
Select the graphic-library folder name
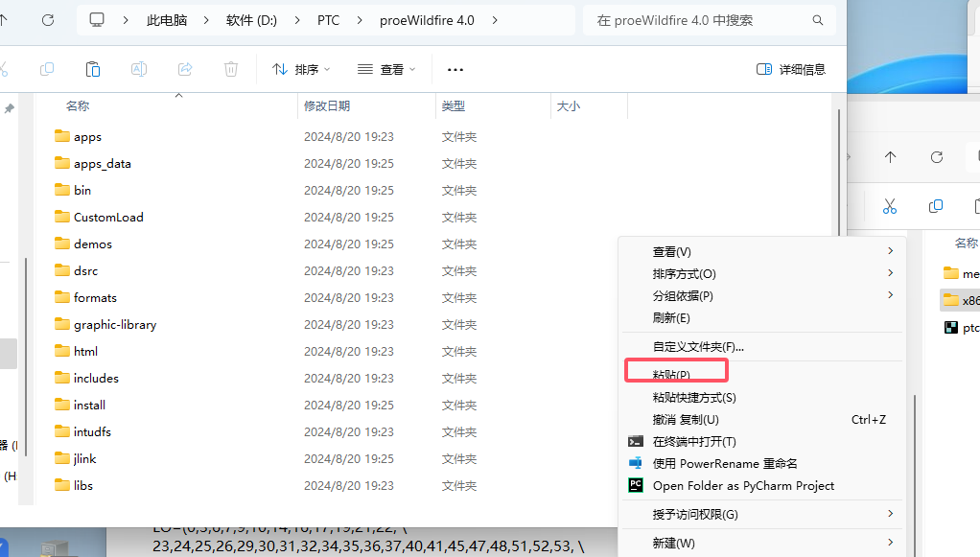click(115, 325)
